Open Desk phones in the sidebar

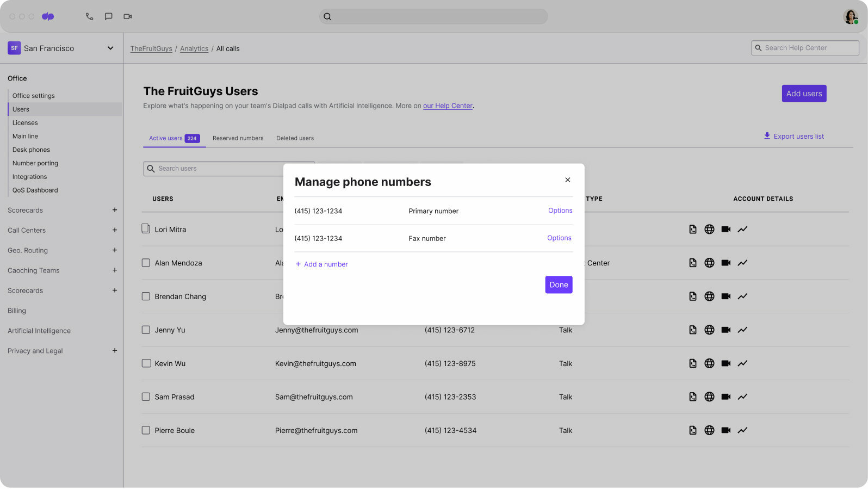click(31, 150)
